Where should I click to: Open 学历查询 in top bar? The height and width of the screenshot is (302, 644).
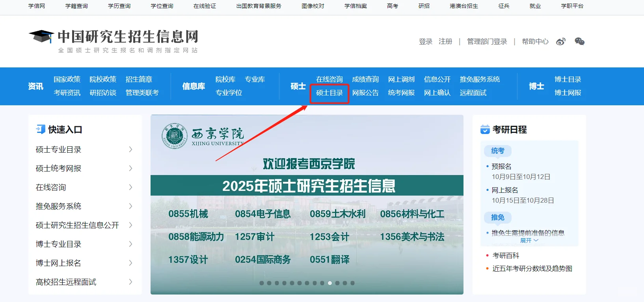click(119, 6)
